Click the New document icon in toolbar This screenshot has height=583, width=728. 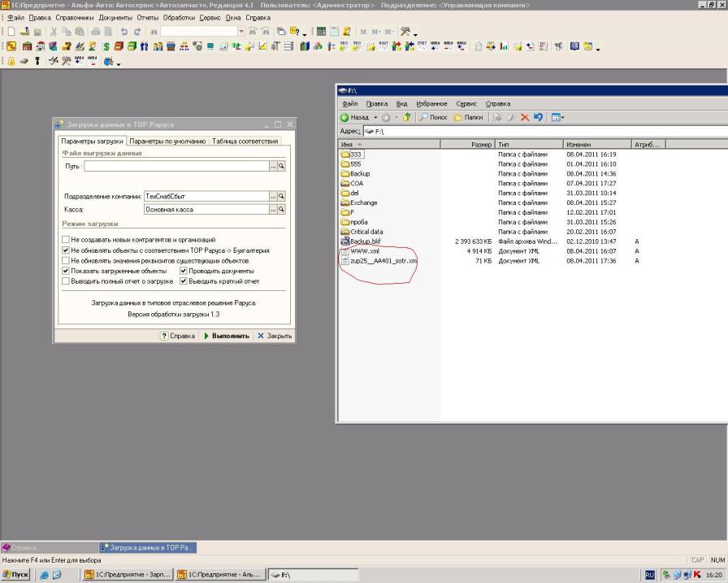coord(11,32)
